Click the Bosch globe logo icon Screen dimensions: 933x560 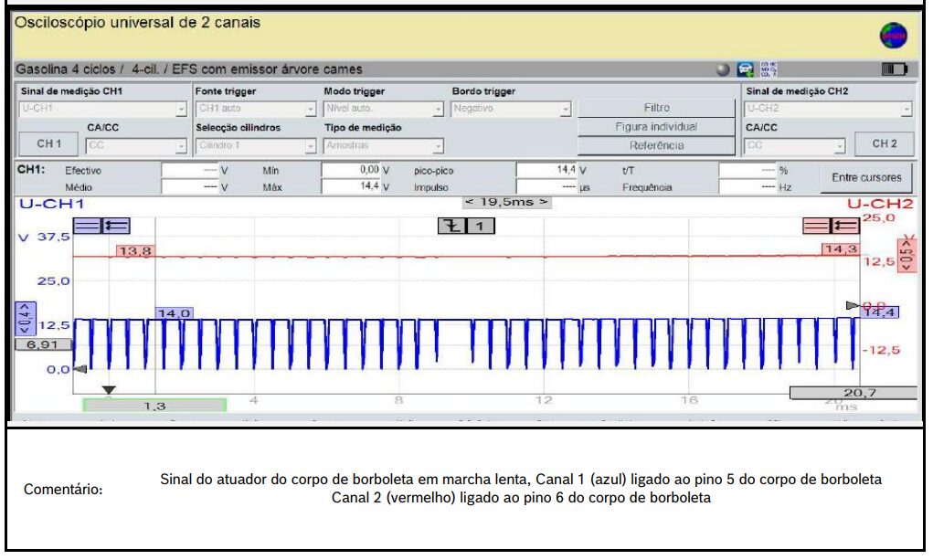coord(893,36)
